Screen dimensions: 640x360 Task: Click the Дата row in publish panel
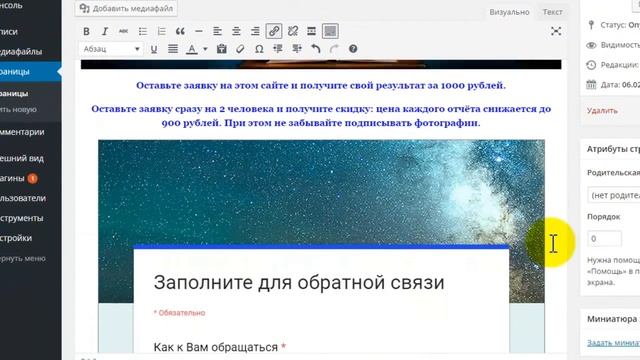tap(613, 85)
